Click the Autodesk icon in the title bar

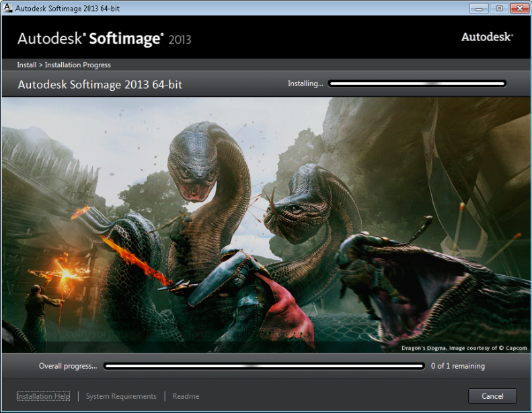[x=8, y=7]
